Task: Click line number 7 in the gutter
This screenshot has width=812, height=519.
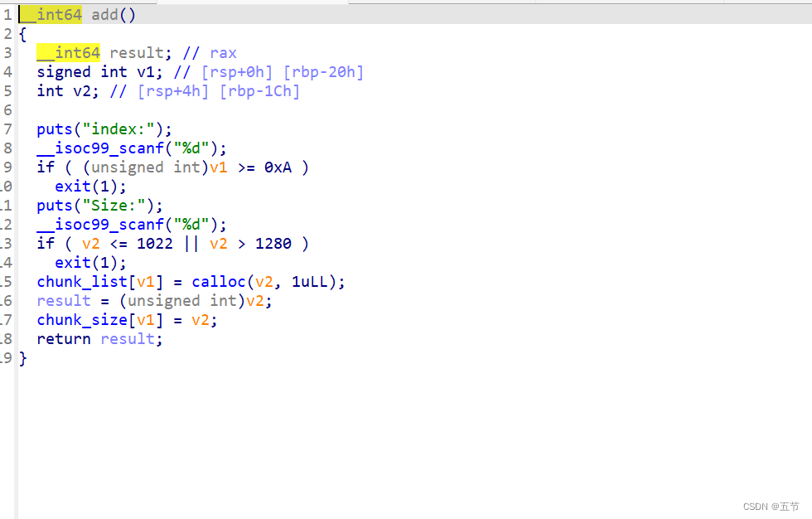Action: tap(7, 129)
